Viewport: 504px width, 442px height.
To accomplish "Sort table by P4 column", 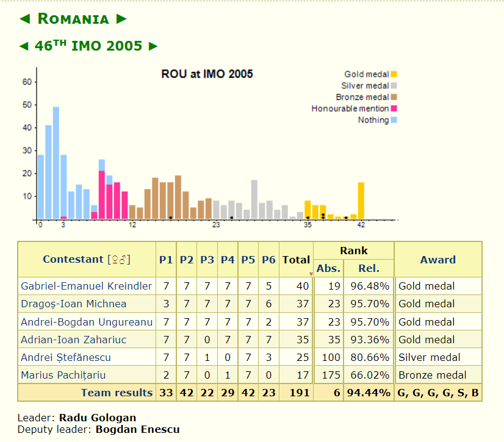I will click(x=228, y=260).
